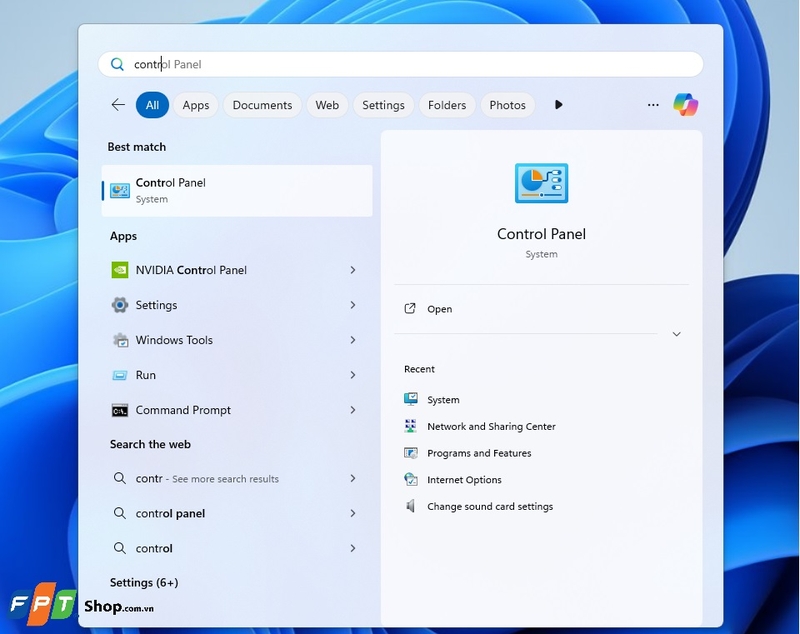Expand the NVIDIA Control Panel chevron

point(353,270)
